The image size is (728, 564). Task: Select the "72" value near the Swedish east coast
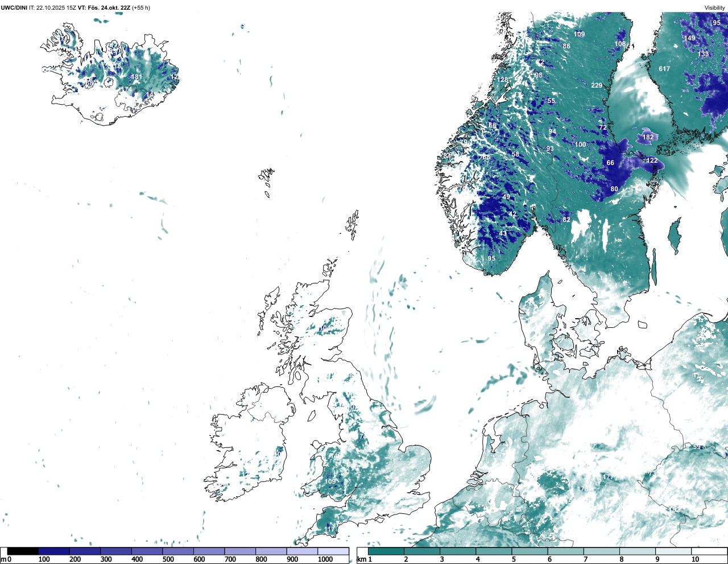pos(603,127)
